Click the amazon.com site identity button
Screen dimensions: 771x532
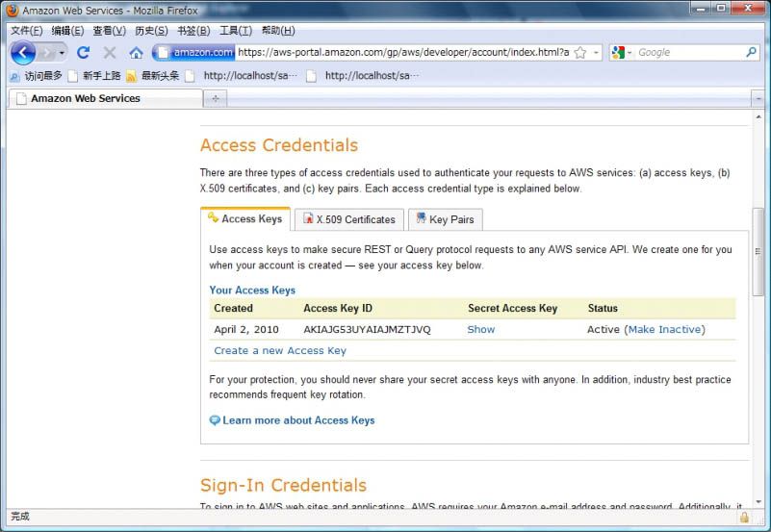point(194,52)
